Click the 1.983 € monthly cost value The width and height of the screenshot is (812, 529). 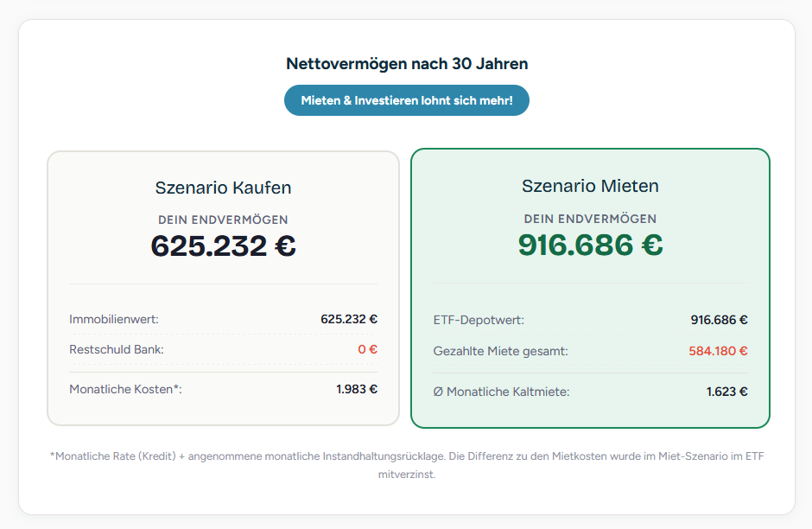(356, 389)
